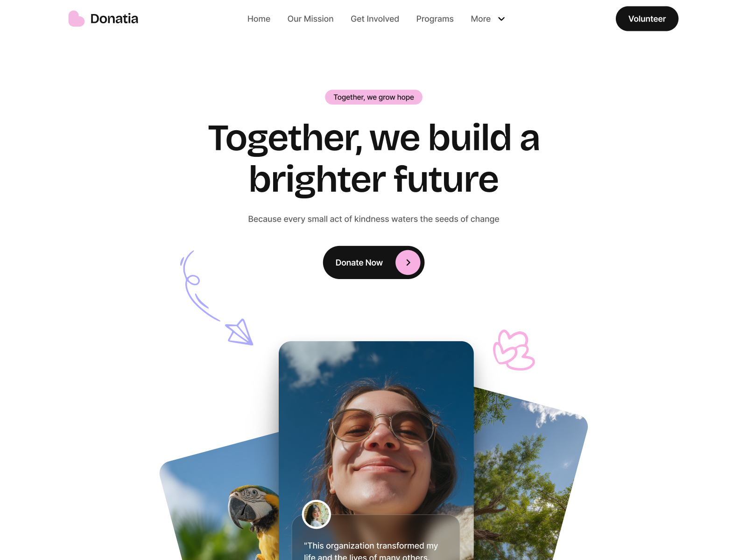This screenshot has width=747, height=560.
Task: Navigate to Programs
Action: (x=435, y=19)
